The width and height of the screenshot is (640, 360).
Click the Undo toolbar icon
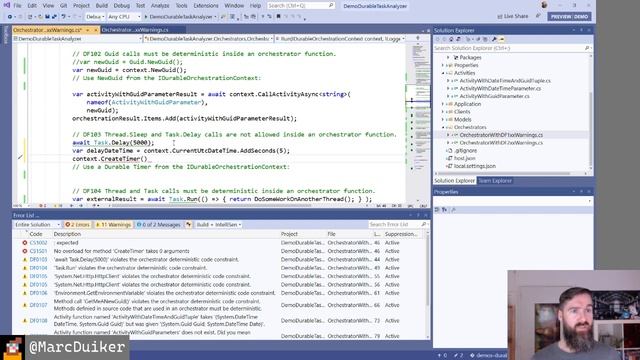pyautogui.click(x=64, y=17)
